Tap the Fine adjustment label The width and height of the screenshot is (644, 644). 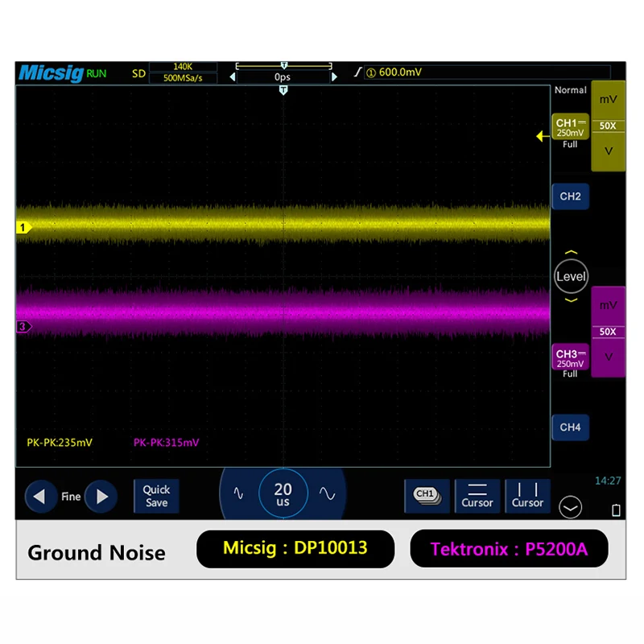[71, 497]
